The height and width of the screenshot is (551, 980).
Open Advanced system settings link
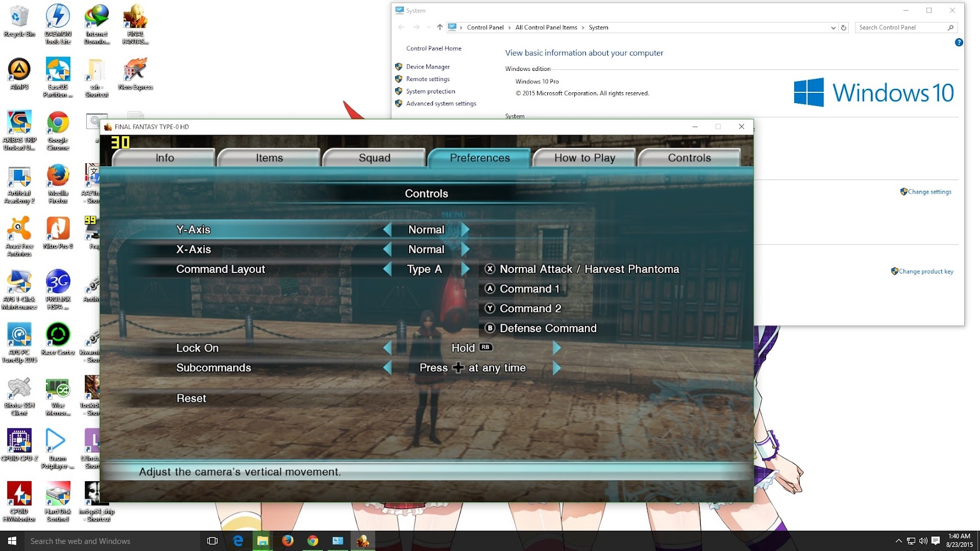pos(441,104)
